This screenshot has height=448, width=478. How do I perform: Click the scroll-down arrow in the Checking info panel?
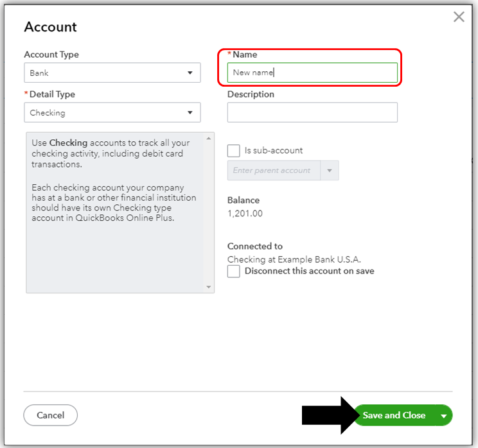(x=208, y=287)
